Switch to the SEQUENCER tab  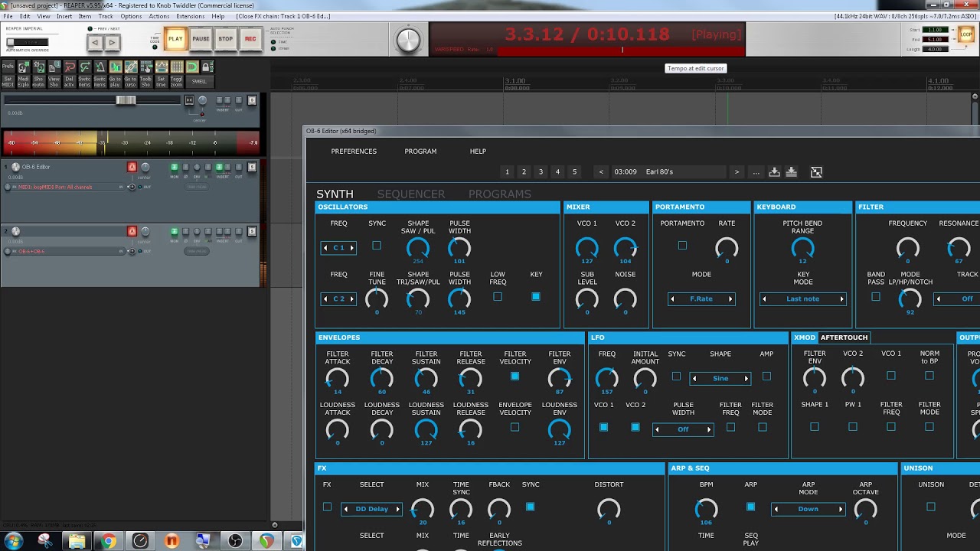[411, 194]
